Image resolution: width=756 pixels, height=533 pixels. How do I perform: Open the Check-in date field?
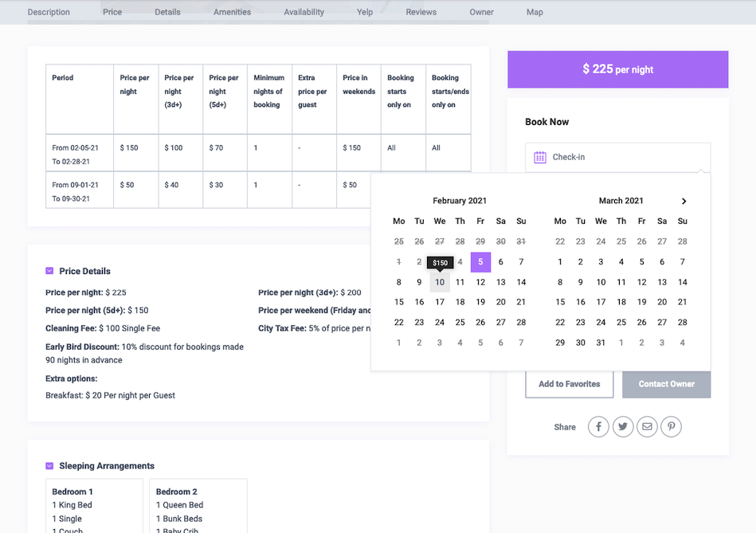point(617,158)
